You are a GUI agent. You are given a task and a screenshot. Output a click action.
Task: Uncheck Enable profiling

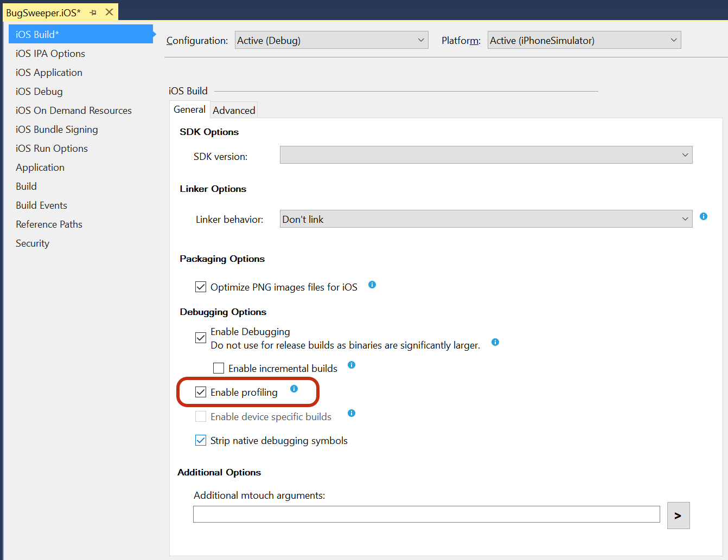201,392
